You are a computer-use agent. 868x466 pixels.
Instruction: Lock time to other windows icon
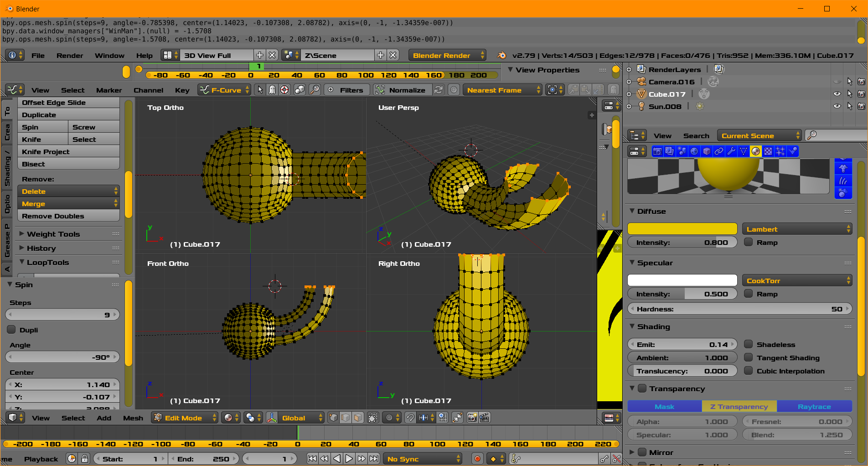pos(85,459)
